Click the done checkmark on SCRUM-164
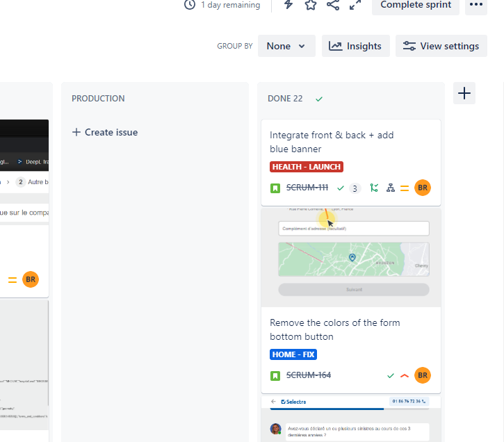The width and height of the screenshot is (504, 442). tap(391, 375)
